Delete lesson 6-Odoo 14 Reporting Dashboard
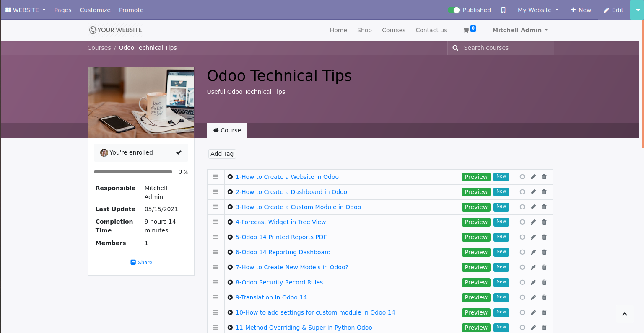The width and height of the screenshot is (644, 333). pos(544,252)
